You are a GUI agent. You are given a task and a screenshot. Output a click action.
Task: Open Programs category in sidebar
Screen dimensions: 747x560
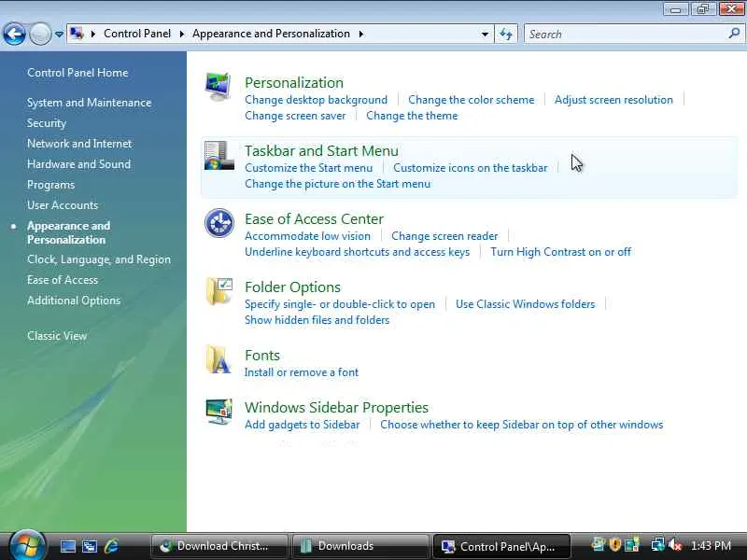point(51,185)
